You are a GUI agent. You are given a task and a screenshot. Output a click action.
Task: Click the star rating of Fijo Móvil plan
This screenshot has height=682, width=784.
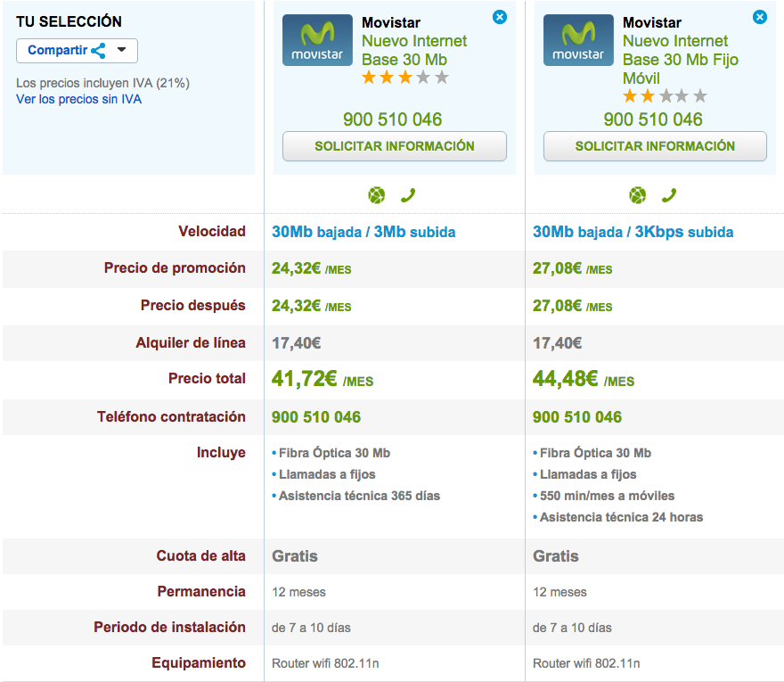[665, 95]
